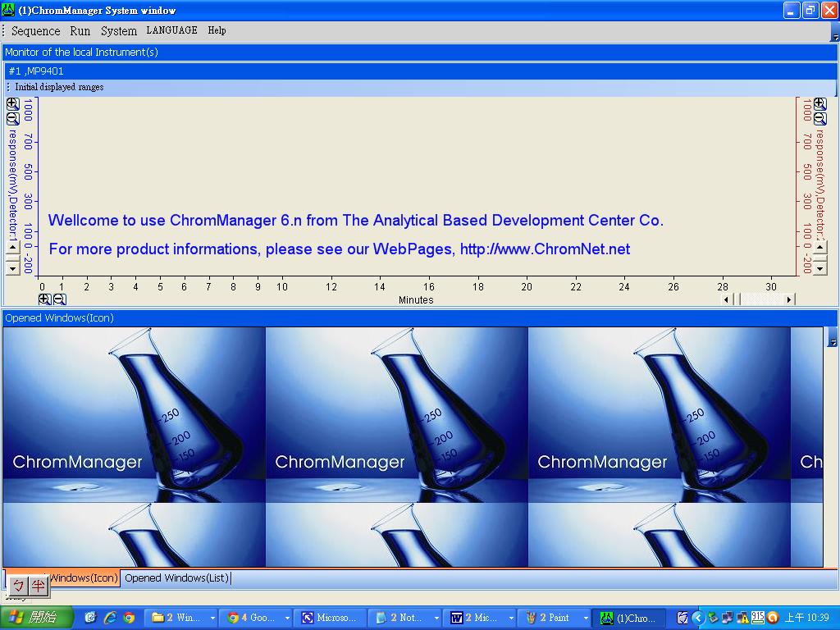Expand the Google Chrome taskbar group arrow

pyautogui.click(x=288, y=619)
